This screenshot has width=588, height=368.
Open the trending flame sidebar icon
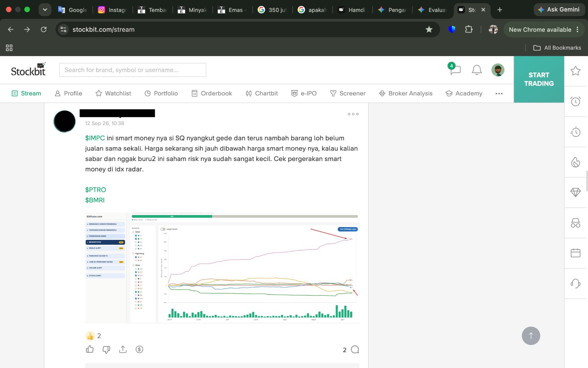click(x=575, y=162)
